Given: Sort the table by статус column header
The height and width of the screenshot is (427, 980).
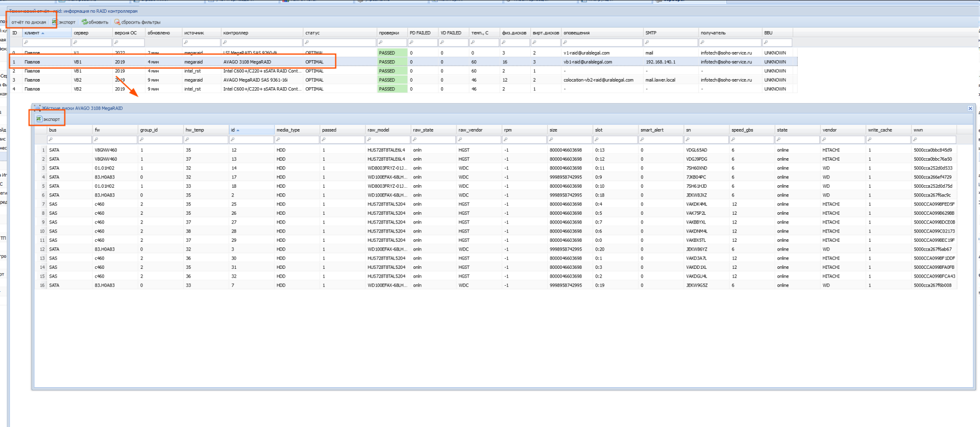Looking at the screenshot, I should (x=312, y=33).
